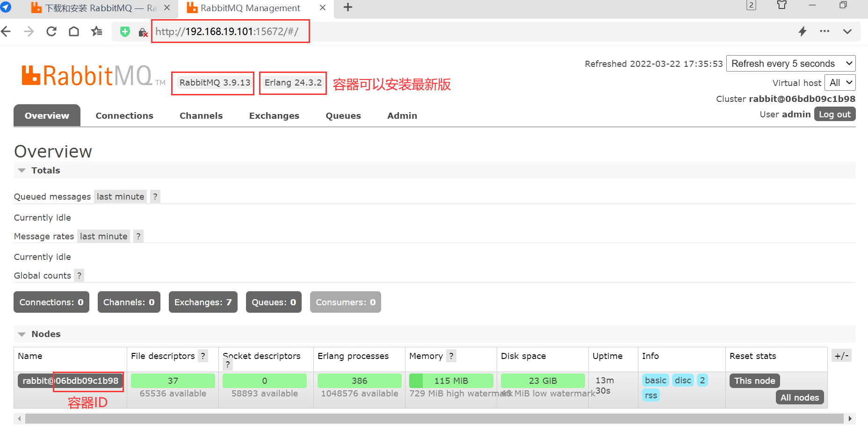Open help for Global counts
This screenshot has height=431, width=868.
click(x=80, y=275)
